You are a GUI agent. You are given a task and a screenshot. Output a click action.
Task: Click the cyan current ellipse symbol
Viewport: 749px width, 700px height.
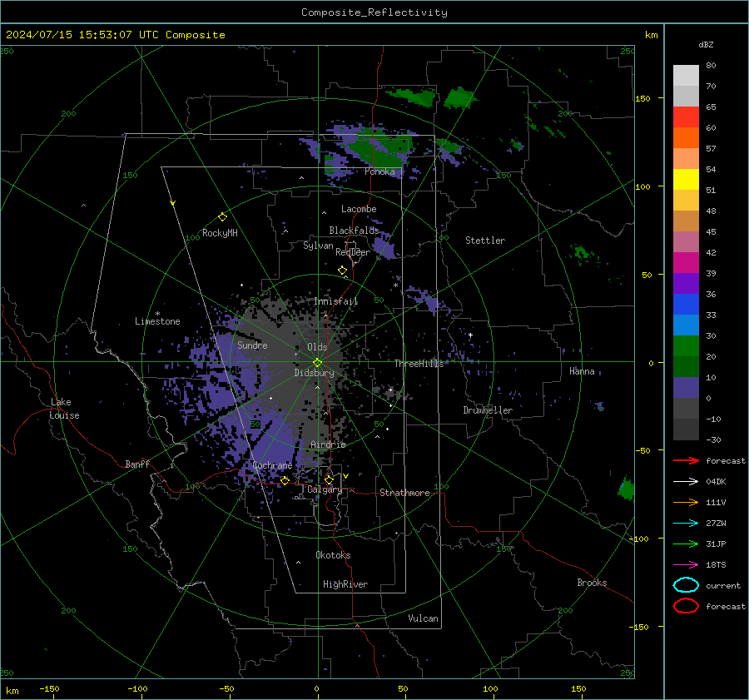pyautogui.click(x=686, y=585)
